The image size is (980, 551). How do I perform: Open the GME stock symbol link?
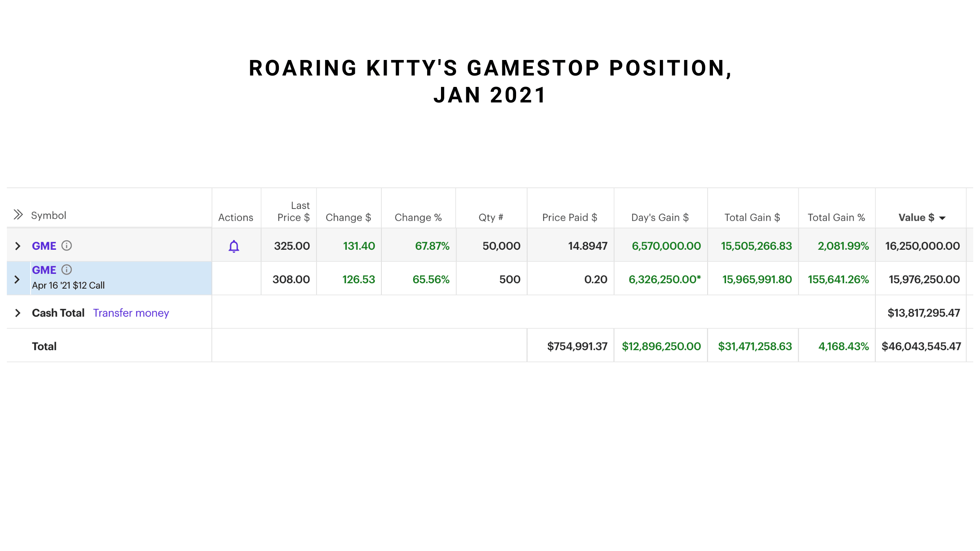pyautogui.click(x=44, y=246)
